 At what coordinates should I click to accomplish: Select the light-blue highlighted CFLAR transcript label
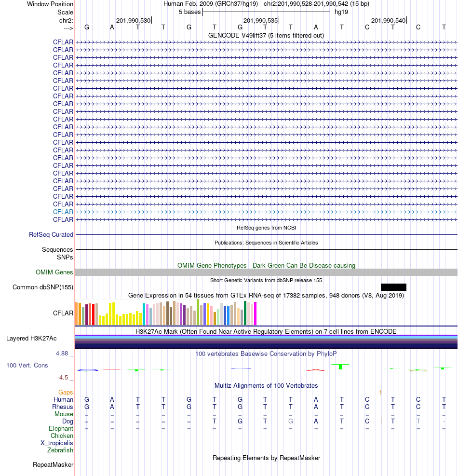coord(63,212)
